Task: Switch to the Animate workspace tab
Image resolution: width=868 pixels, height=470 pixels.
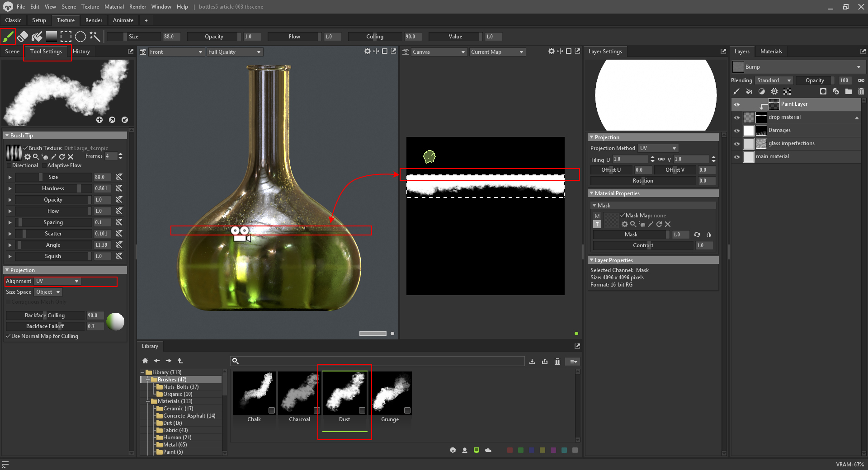Action: 123,20
